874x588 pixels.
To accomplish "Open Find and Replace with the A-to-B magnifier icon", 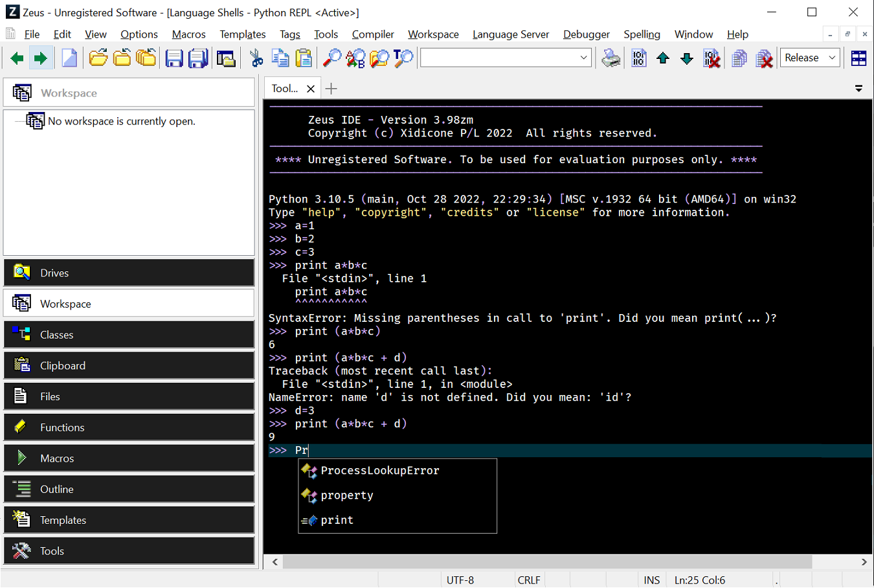I will [x=355, y=58].
